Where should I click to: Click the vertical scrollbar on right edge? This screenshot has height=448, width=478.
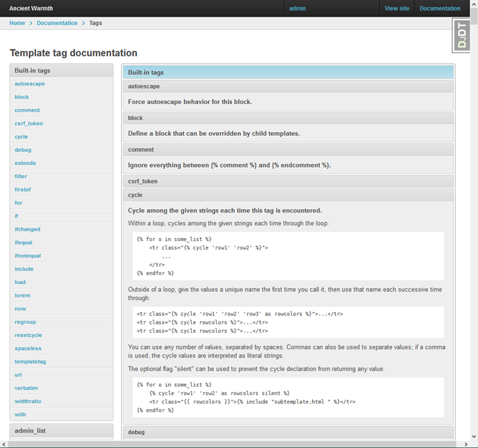[473, 208]
